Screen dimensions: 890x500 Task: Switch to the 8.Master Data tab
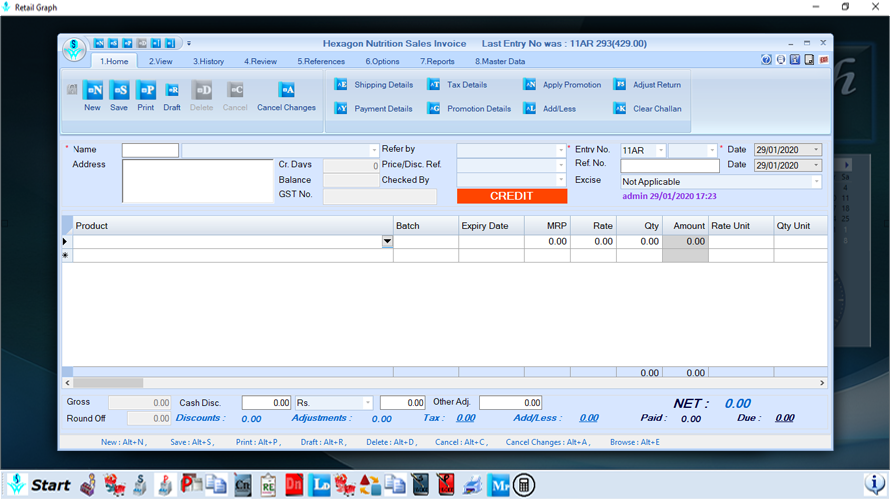coord(500,61)
